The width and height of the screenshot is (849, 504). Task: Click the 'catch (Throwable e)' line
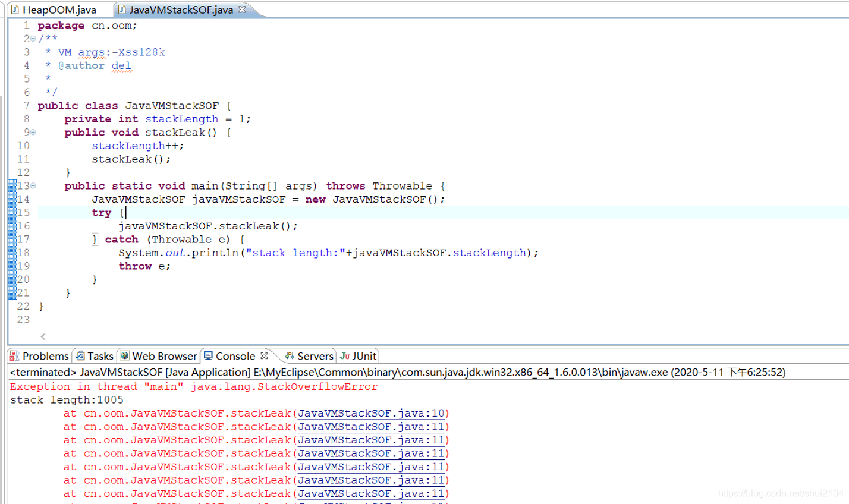point(168,240)
